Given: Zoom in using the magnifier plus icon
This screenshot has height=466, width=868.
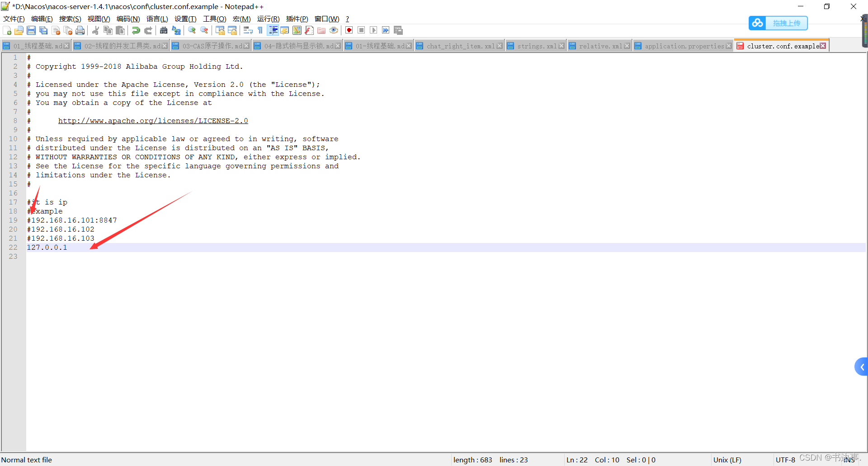Looking at the screenshot, I should 192,30.
